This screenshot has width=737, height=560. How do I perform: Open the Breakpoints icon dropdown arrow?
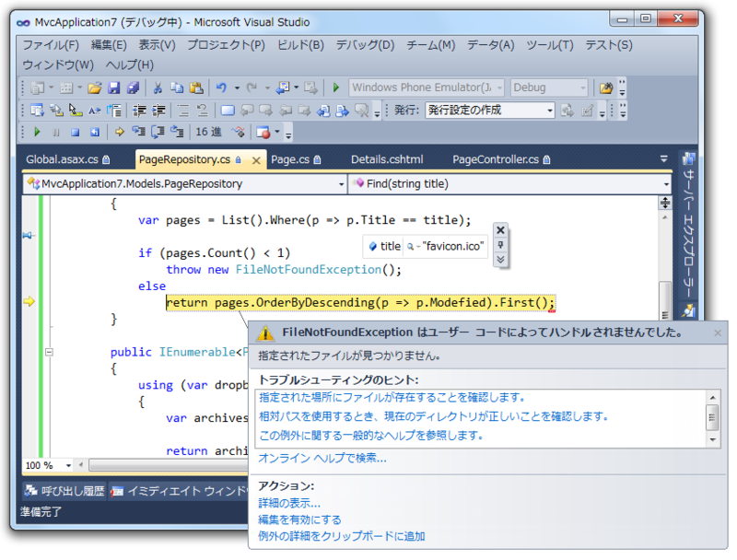click(x=277, y=132)
